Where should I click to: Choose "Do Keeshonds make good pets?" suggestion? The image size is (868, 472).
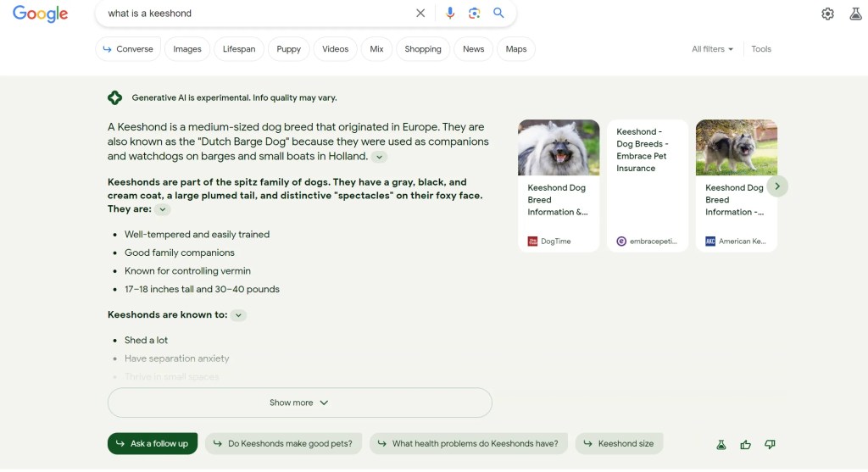[283, 444]
